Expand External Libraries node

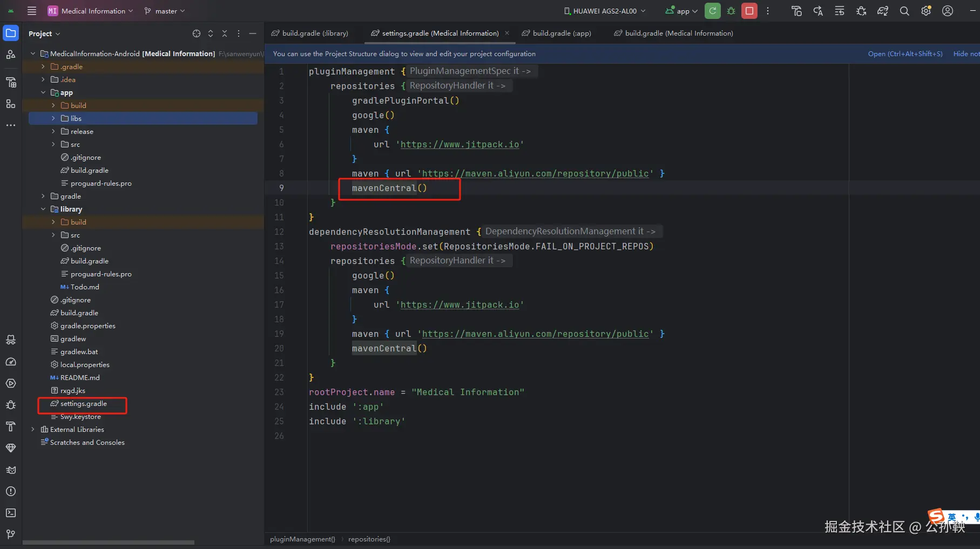tap(33, 429)
